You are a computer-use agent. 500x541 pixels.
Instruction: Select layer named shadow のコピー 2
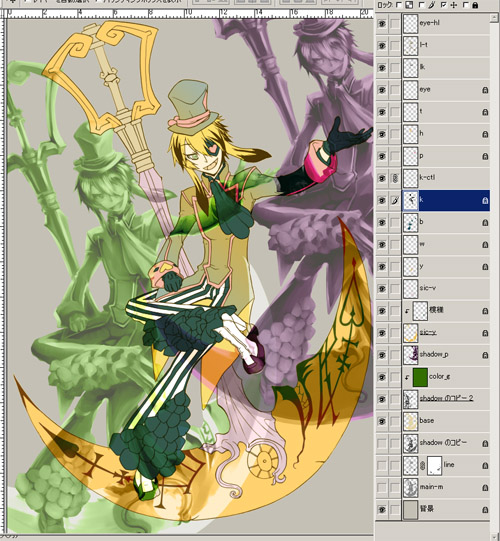pos(446,398)
